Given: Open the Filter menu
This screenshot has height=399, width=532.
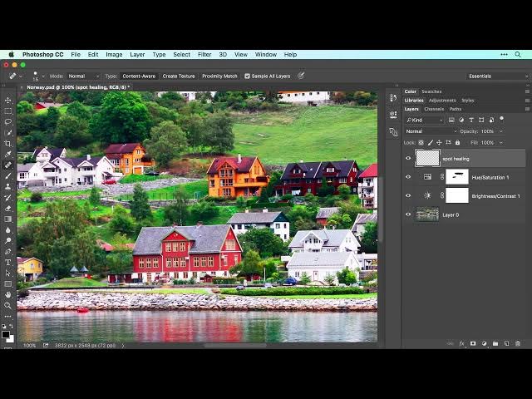Looking at the screenshot, I should (204, 54).
